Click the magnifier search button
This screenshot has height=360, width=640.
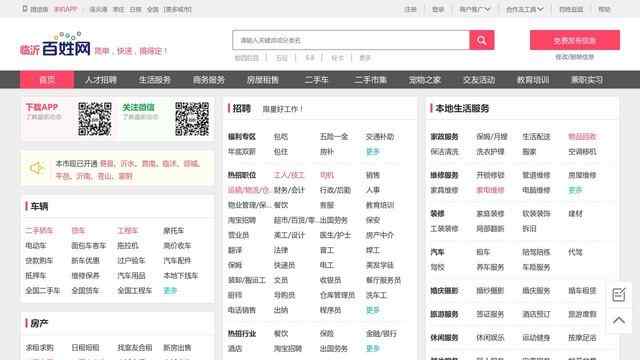pos(482,40)
